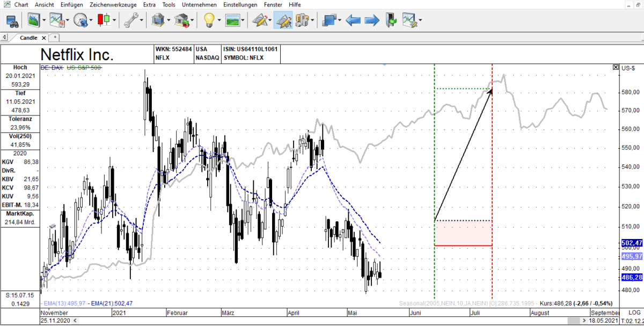The width and height of the screenshot is (644, 326).
Task: Expand dropdown next to wrench icon
Action: tap(141, 21)
